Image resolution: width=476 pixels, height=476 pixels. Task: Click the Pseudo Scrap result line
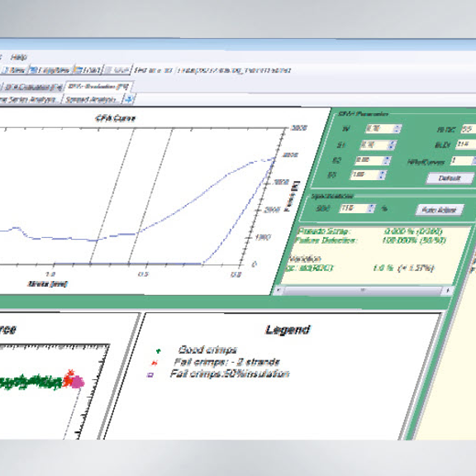[369, 231]
